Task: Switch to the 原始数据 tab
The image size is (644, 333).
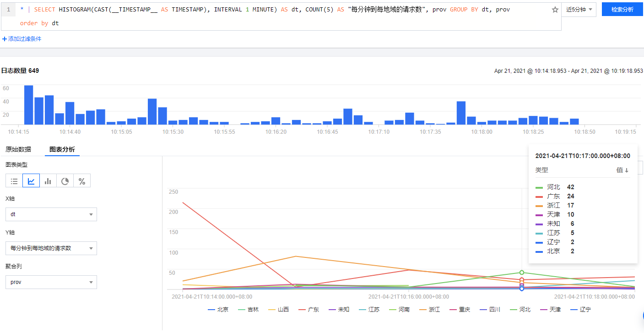Action: [18, 149]
